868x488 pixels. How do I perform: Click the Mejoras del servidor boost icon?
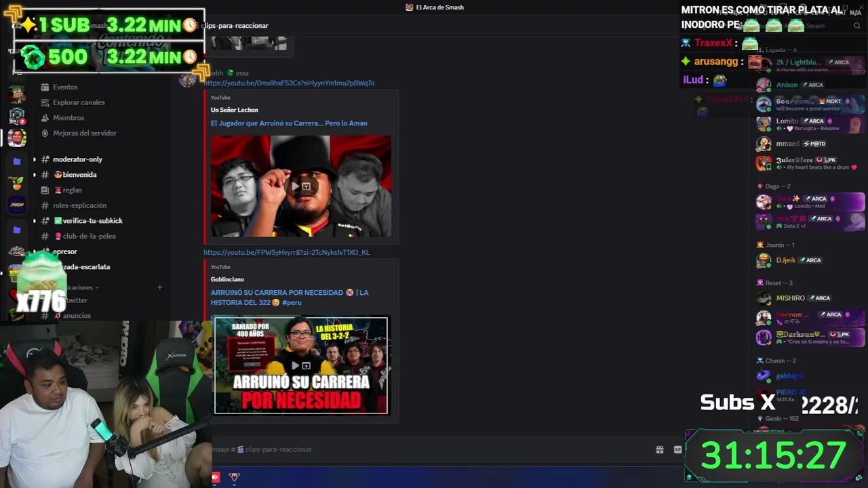point(45,133)
